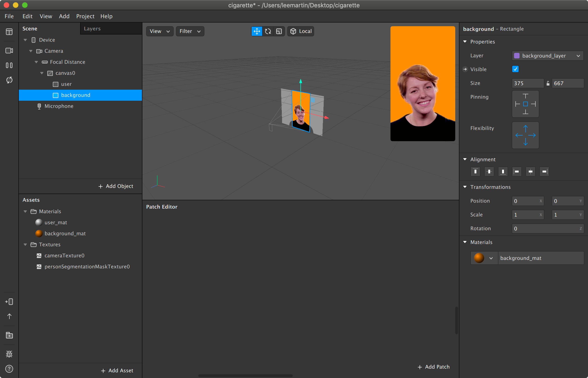Toggle the size aspect ratio lock

548,83
